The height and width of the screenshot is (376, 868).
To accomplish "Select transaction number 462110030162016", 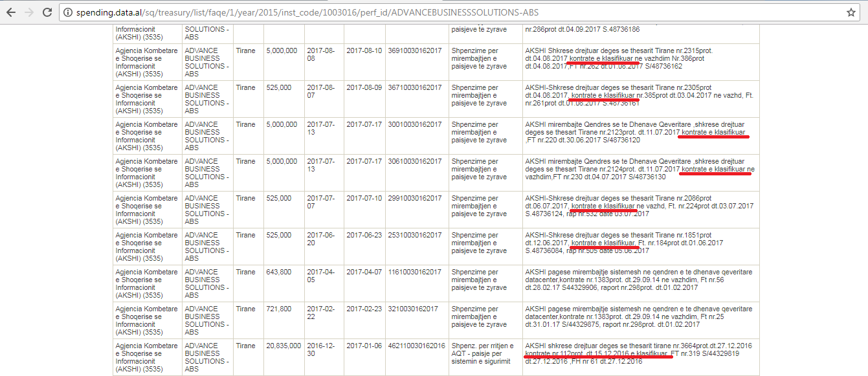I will (416, 346).
